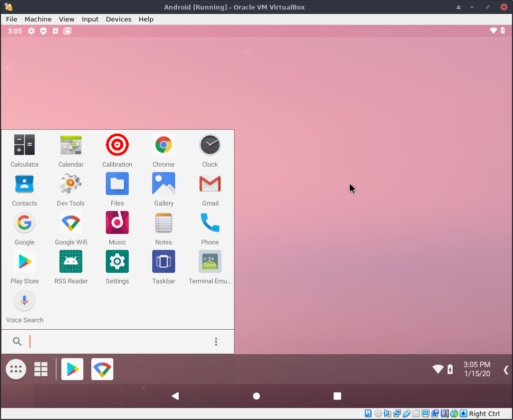Click the settings gear in Android status bar
Image resolution: width=513 pixels, height=420 pixels.
pyautogui.click(x=31, y=31)
